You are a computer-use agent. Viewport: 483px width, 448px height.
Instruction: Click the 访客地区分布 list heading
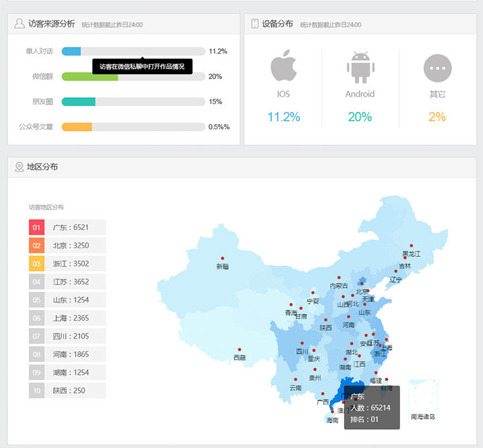pyautogui.click(x=46, y=207)
